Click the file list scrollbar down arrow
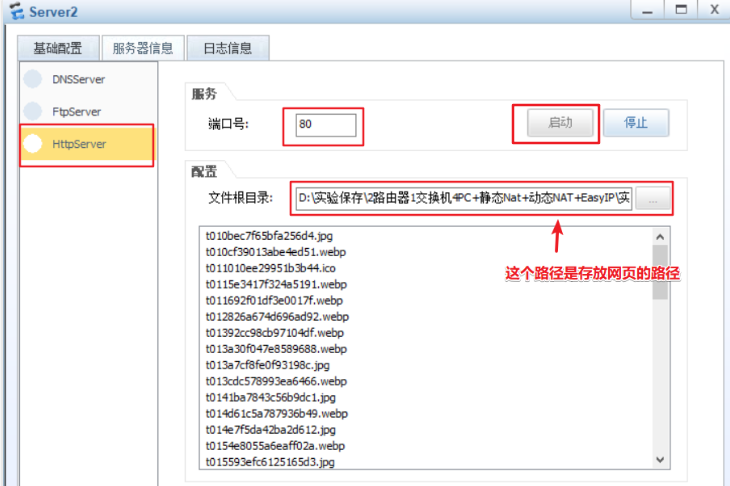This screenshot has height=486, width=730. click(660, 459)
